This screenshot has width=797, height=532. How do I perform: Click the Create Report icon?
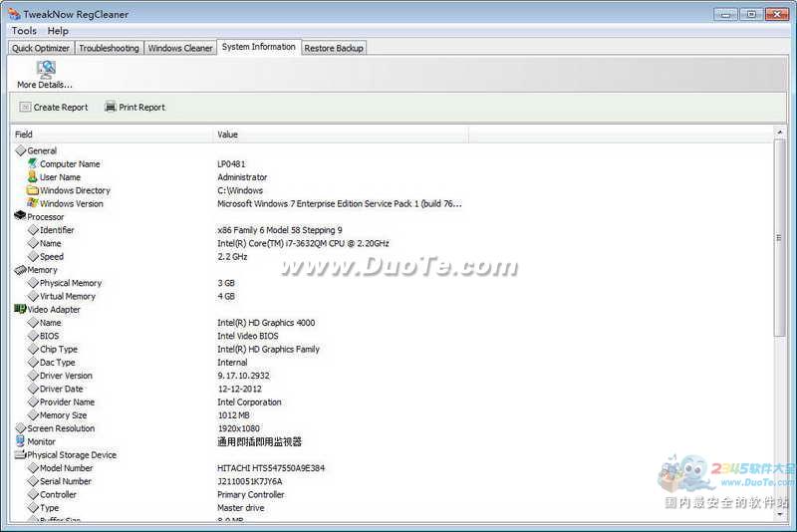coord(25,108)
